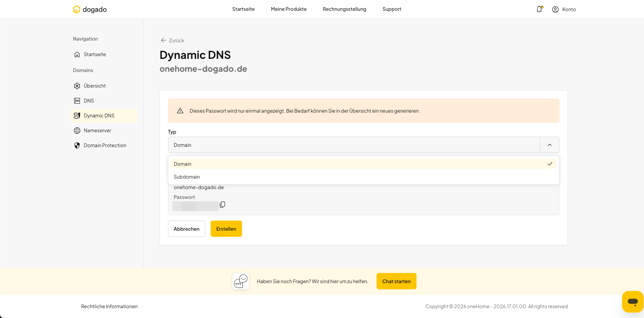This screenshot has height=318, width=644.
Task: Click the password warning message text
Action: click(x=305, y=111)
